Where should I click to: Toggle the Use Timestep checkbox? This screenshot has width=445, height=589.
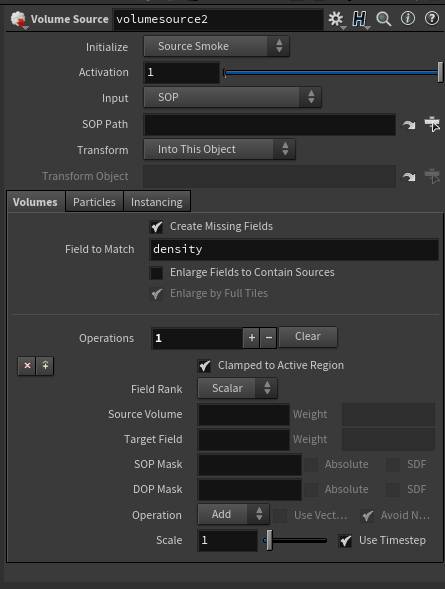coord(345,541)
